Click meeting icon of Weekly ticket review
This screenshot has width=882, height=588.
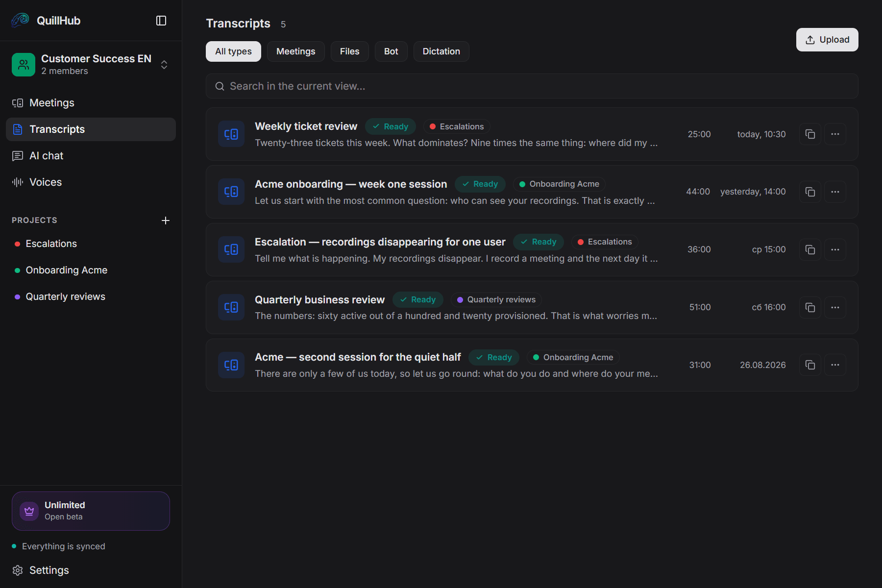click(231, 134)
